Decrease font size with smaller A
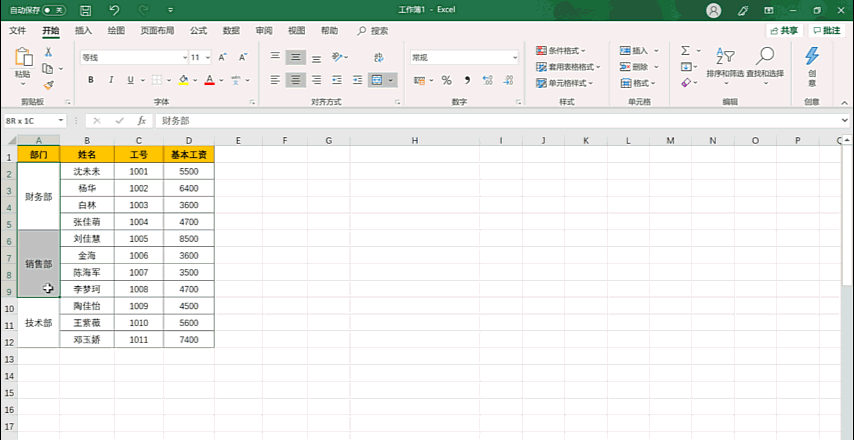 243,57
